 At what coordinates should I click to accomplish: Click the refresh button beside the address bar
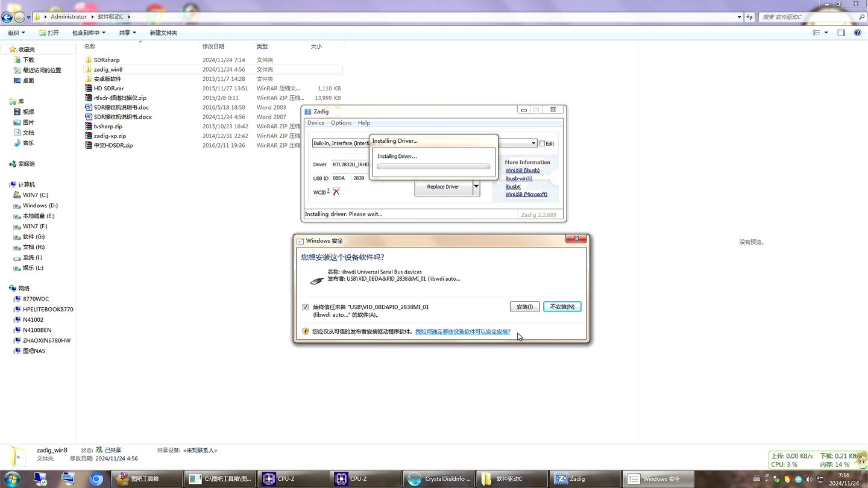coord(749,17)
